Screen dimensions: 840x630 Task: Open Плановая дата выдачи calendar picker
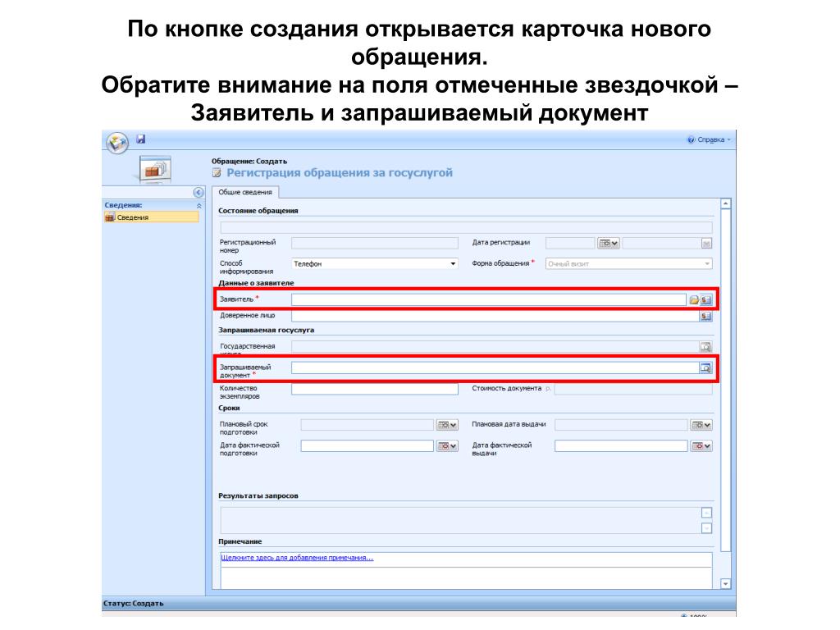pyautogui.click(x=701, y=426)
